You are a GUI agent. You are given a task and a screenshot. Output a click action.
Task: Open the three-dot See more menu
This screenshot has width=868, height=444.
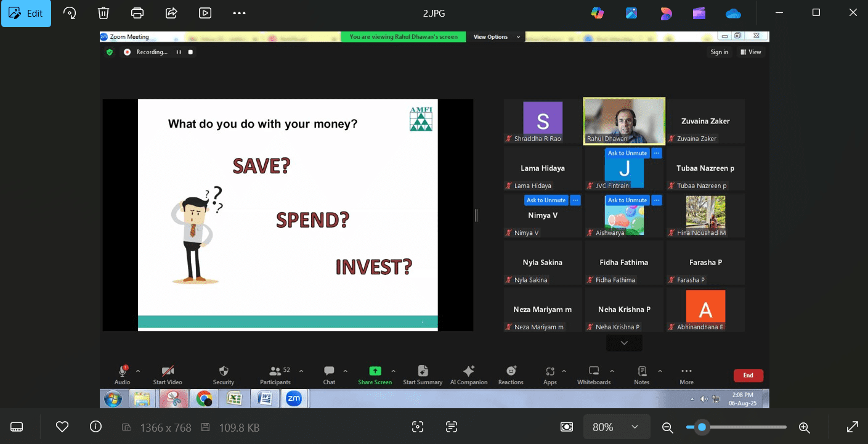coord(239,13)
